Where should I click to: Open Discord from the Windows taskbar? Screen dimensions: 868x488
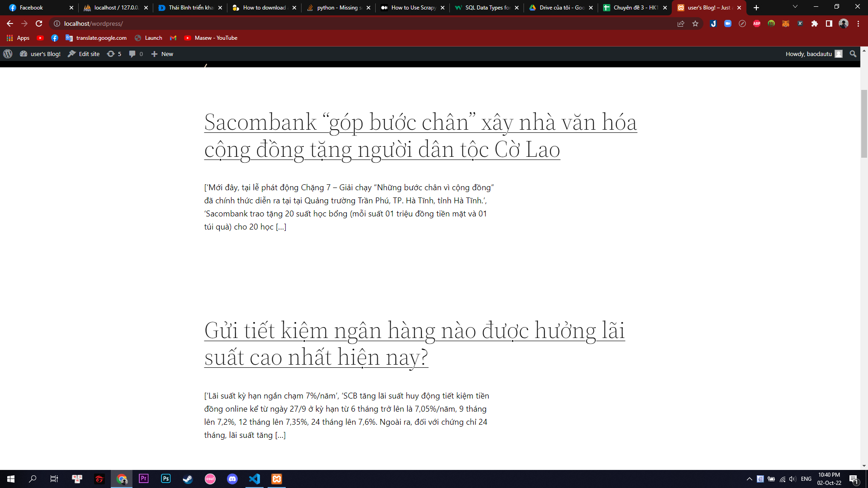[x=232, y=479]
